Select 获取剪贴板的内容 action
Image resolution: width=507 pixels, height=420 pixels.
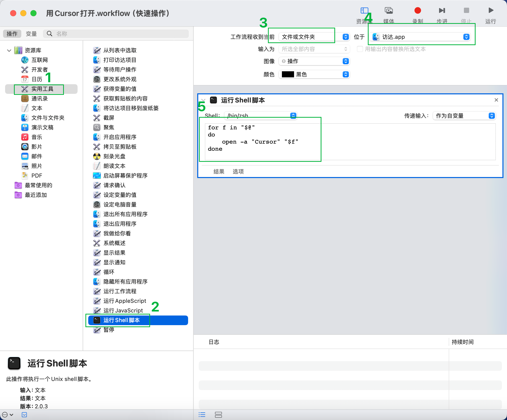125,99
